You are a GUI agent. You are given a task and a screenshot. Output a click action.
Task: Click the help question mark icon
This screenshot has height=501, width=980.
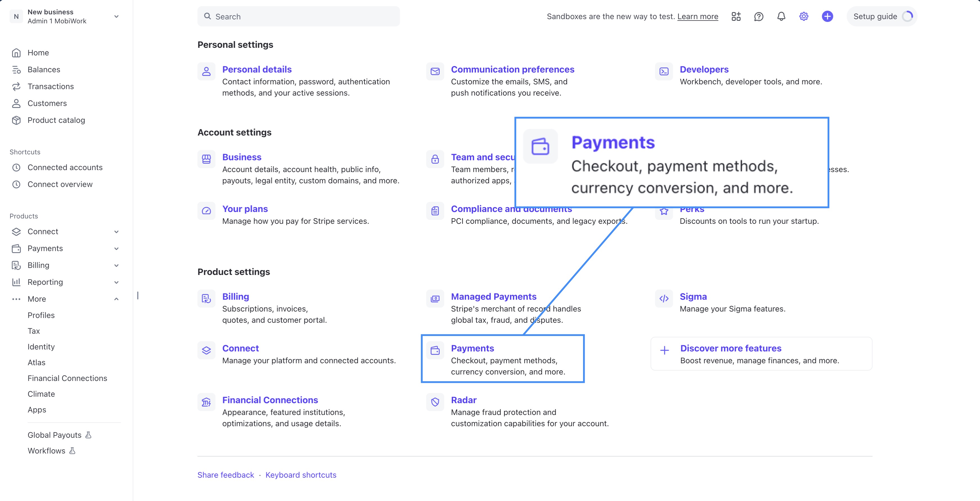pyautogui.click(x=758, y=16)
